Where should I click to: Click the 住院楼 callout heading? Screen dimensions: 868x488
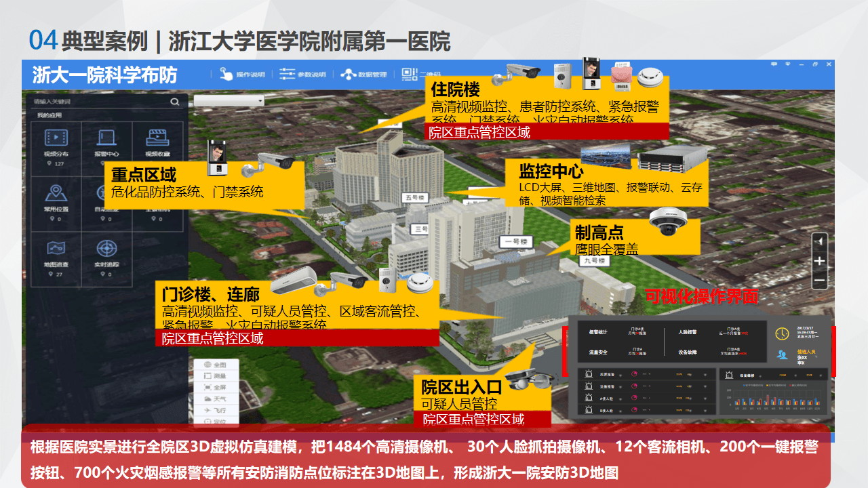click(x=456, y=89)
